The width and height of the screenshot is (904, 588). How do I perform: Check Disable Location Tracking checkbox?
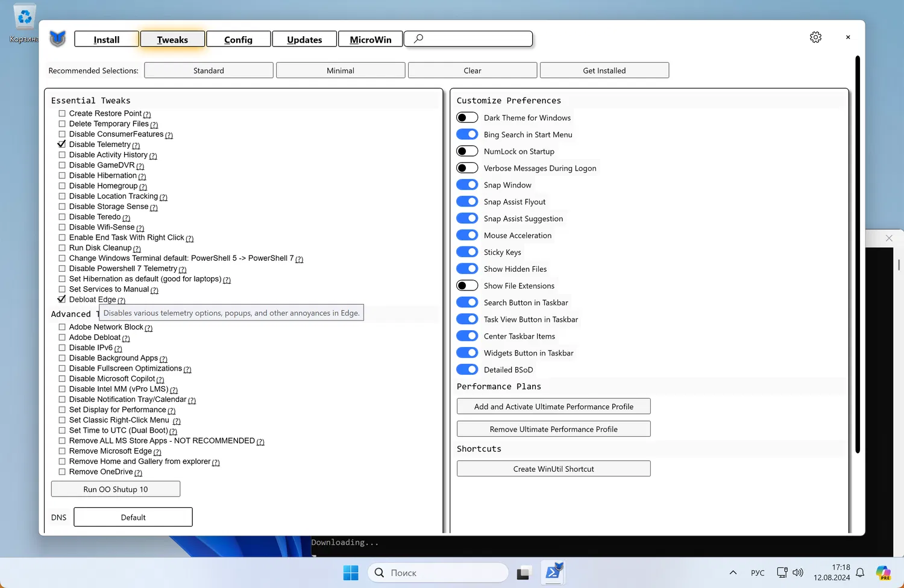point(62,196)
